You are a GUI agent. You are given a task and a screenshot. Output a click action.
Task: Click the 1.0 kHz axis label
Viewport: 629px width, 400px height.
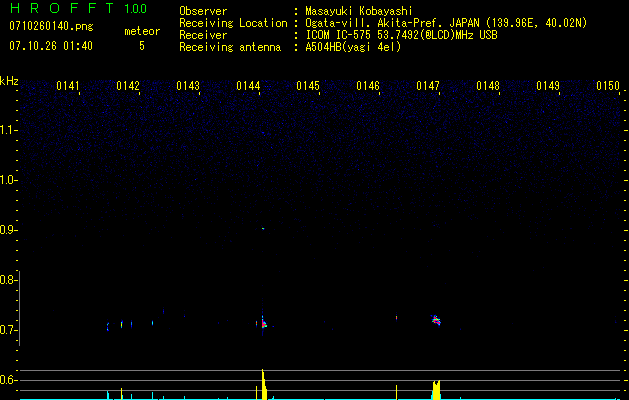pyautogui.click(x=8, y=180)
